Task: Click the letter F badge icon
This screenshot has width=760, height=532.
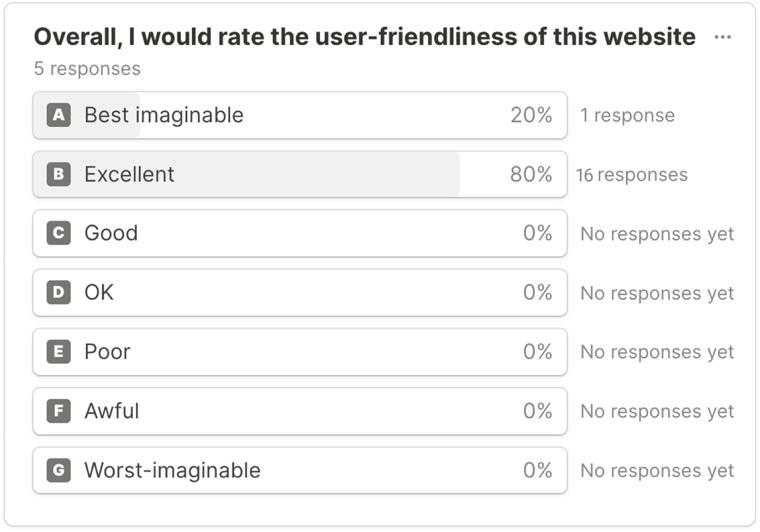Action: [x=59, y=411]
